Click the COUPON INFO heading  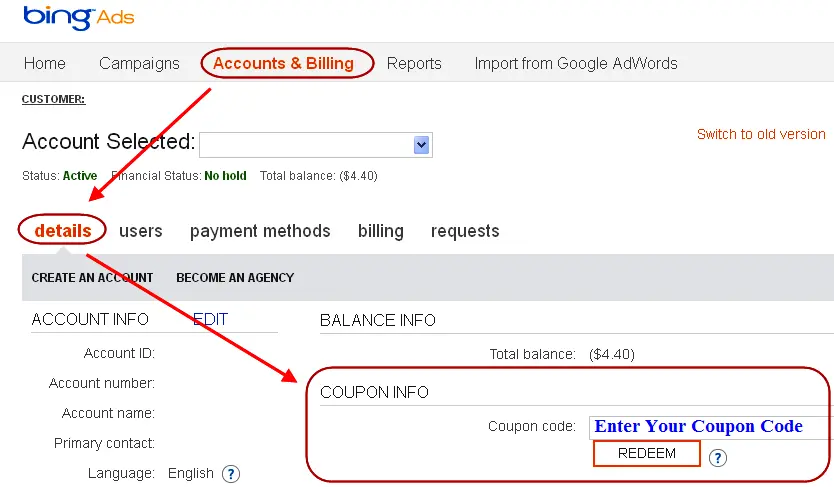[x=374, y=392]
